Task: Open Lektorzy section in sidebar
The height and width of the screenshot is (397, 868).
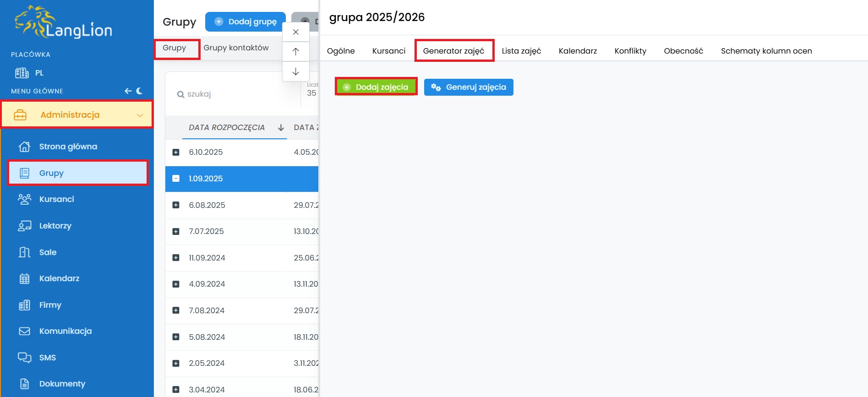Action: (55, 226)
